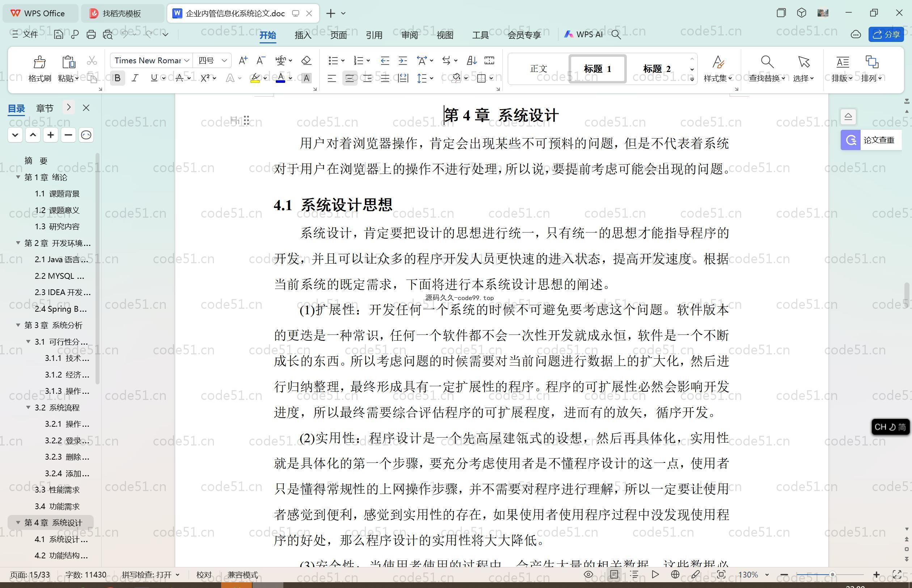Image resolution: width=912 pixels, height=588 pixels.
Task: Toggle Character shading button
Action: pyautogui.click(x=306, y=78)
